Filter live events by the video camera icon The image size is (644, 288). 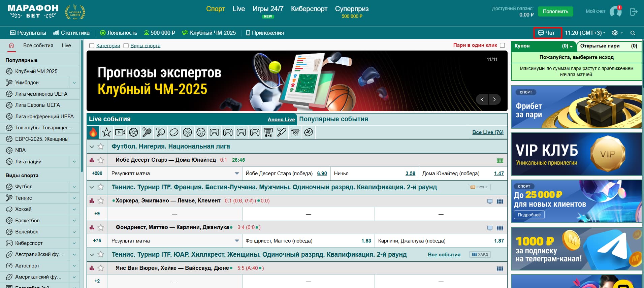(x=120, y=132)
